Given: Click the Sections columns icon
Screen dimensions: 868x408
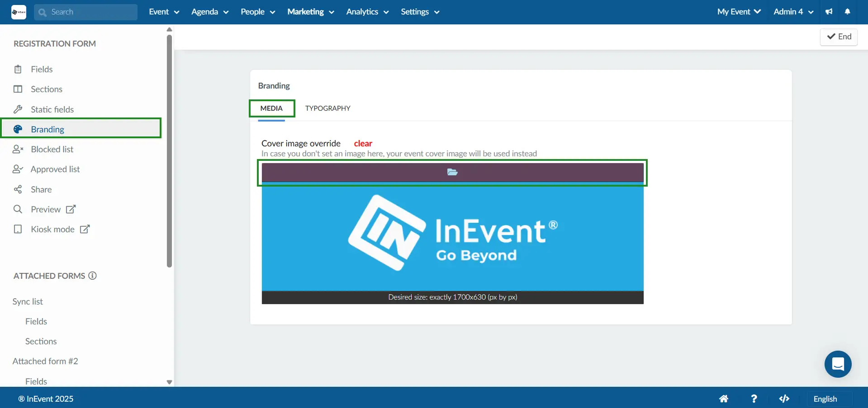Looking at the screenshot, I should (x=18, y=89).
